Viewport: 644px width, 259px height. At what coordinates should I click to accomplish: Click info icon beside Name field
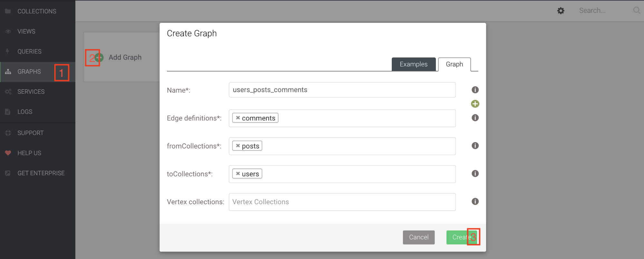click(475, 90)
